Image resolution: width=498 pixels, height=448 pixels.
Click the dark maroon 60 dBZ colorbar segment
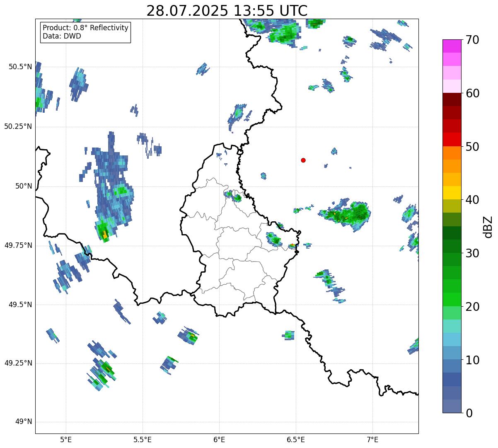(x=452, y=99)
